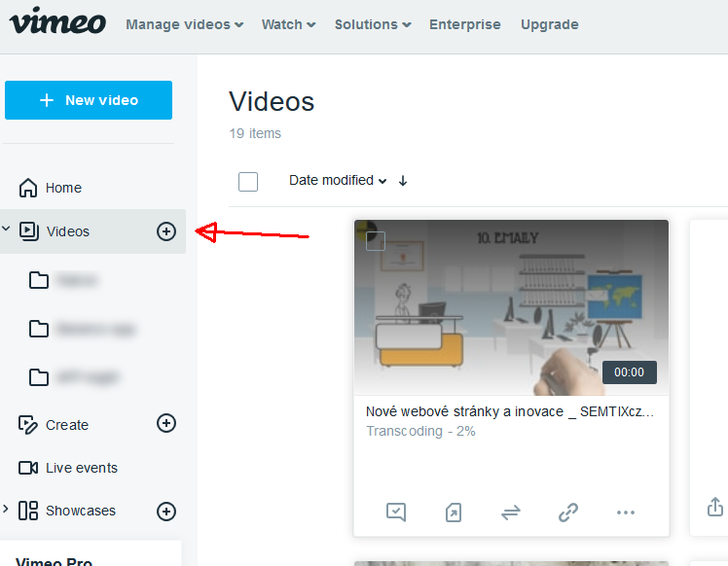Expand the Showcases section

[x=7, y=510]
